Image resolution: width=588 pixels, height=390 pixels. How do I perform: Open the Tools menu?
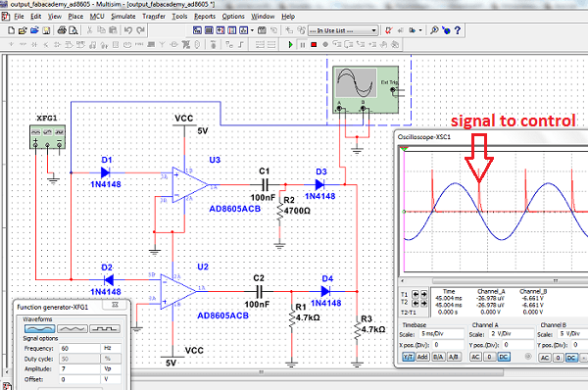coord(179,17)
